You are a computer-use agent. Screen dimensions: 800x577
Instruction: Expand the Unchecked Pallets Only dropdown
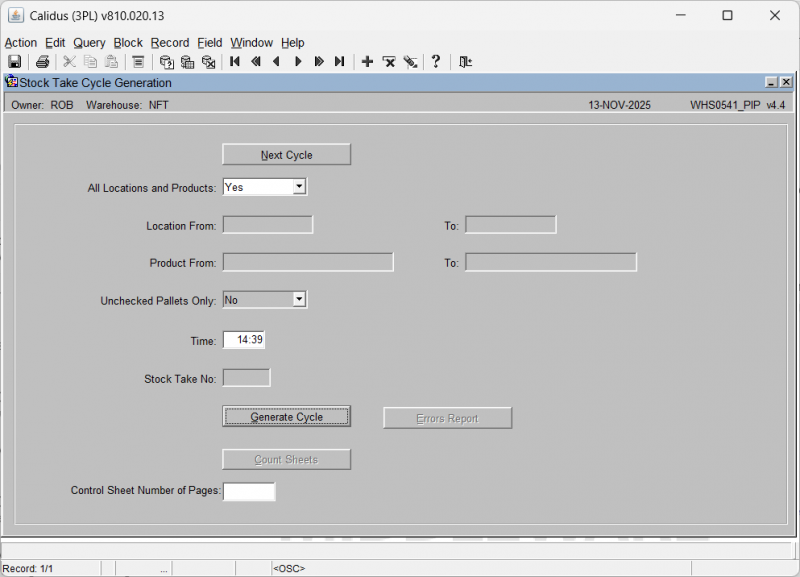[299, 300]
